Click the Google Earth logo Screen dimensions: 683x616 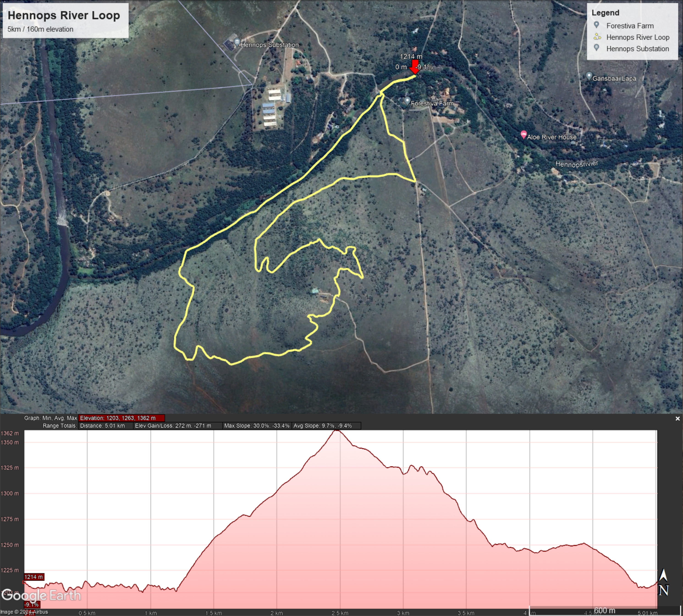(x=41, y=595)
